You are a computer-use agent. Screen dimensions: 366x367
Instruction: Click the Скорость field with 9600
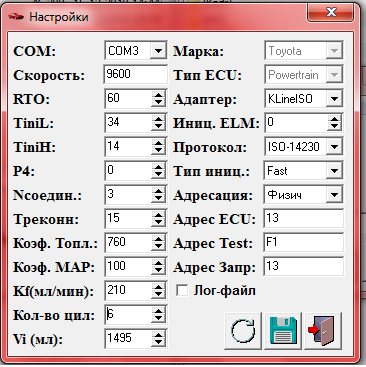tap(136, 74)
